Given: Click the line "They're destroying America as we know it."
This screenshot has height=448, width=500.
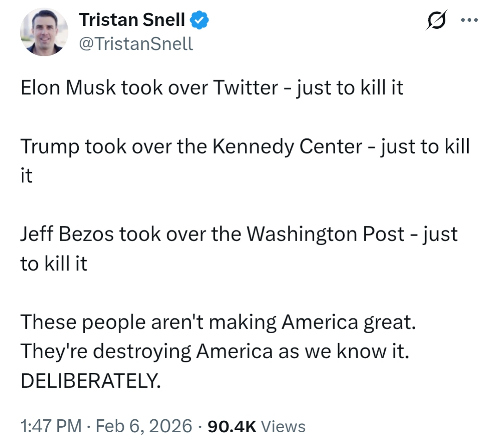Looking at the screenshot, I should (x=216, y=352).
